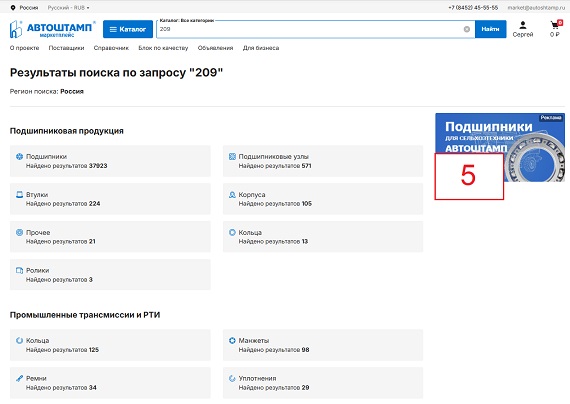This screenshot has height=404, width=570.
Task: Open the Для бизнеса menu item
Action: click(261, 48)
